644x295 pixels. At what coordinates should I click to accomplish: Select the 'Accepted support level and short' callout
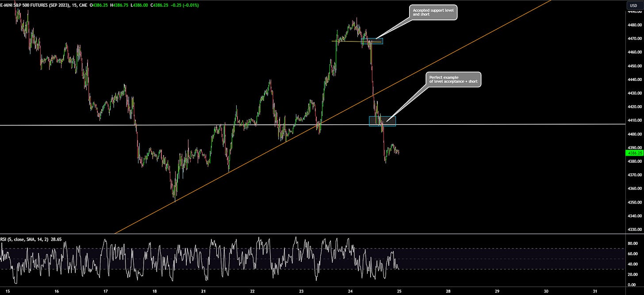[x=433, y=12]
